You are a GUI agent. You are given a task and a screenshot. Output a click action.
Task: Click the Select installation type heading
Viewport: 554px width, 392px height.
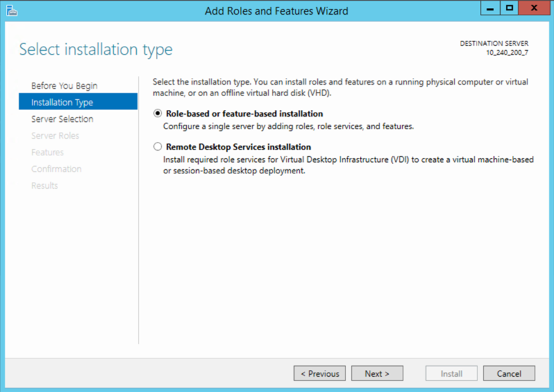click(x=96, y=49)
